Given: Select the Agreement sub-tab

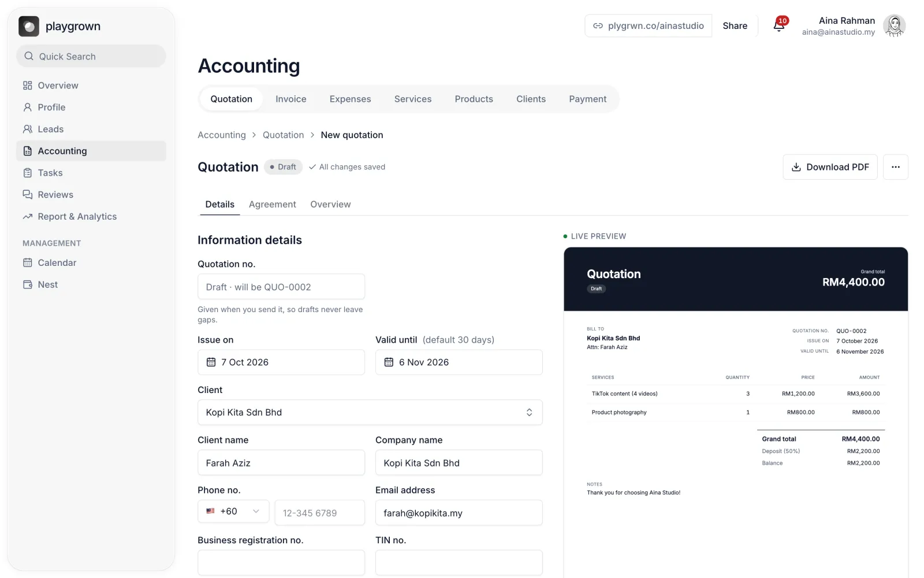Looking at the screenshot, I should point(273,205).
